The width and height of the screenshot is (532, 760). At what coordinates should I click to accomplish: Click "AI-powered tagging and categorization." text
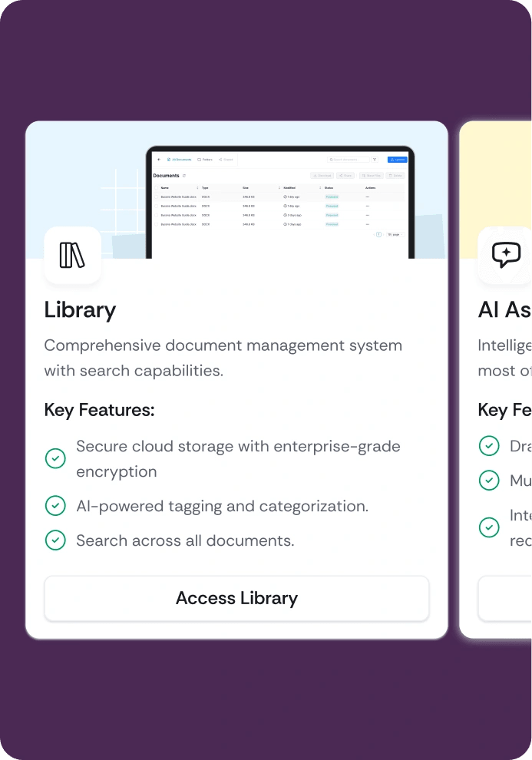[x=223, y=506]
